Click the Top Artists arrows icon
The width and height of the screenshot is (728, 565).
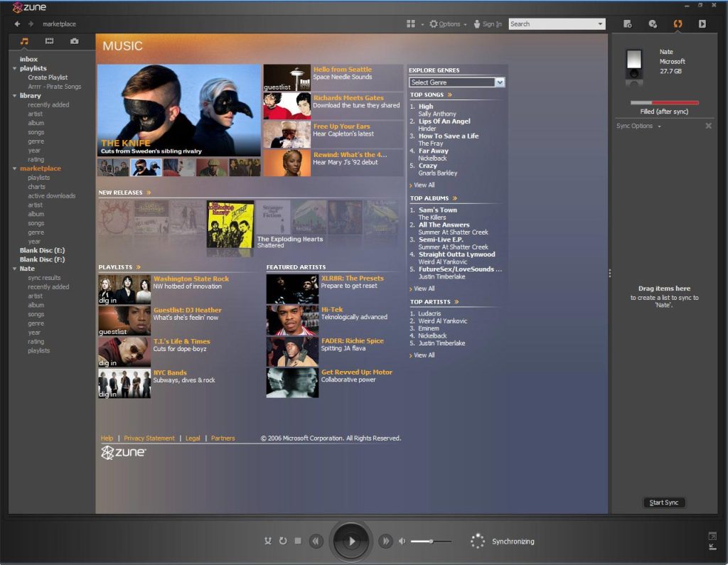[456, 302]
